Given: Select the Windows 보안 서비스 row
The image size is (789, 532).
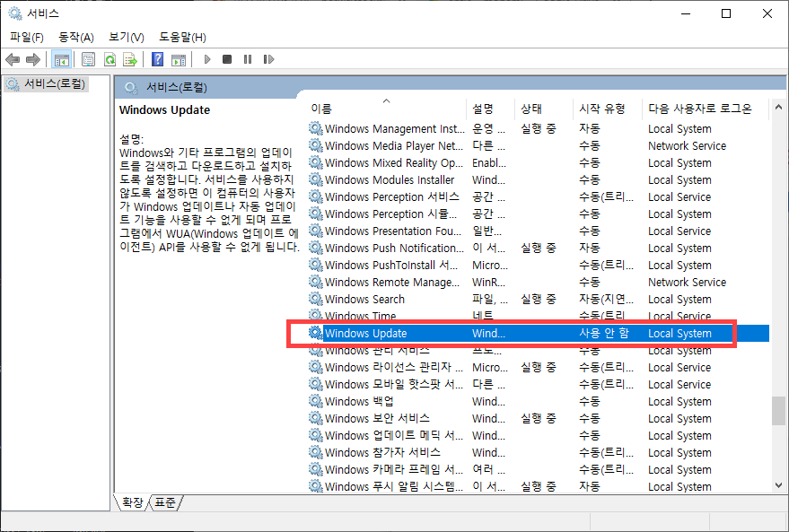Looking at the screenshot, I should tap(539, 419).
